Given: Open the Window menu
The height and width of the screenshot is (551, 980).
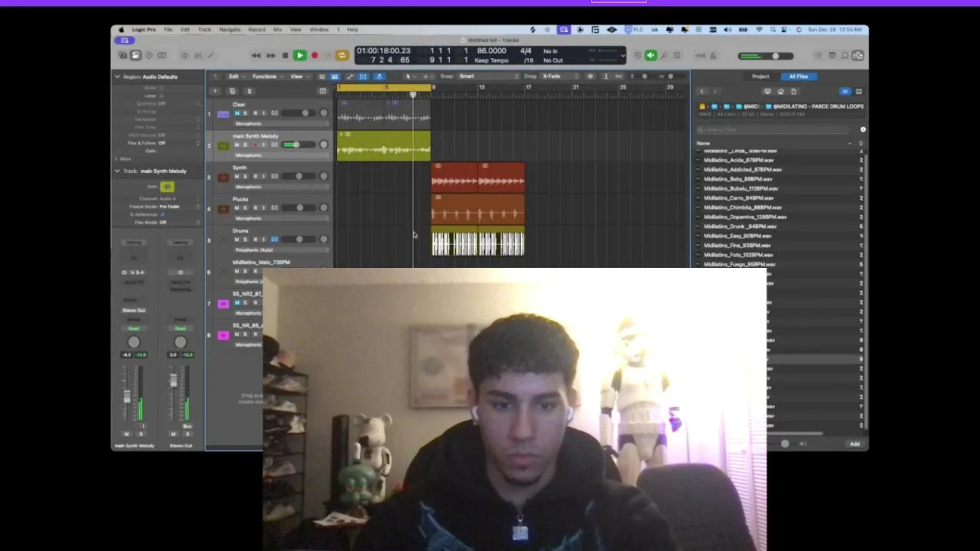Looking at the screenshot, I should 319,30.
